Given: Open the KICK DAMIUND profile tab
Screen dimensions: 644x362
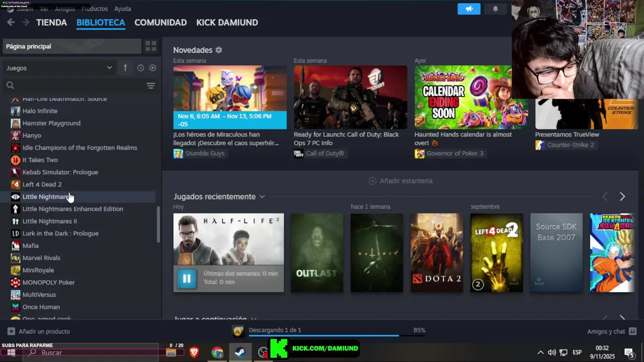Looking at the screenshot, I should (227, 23).
